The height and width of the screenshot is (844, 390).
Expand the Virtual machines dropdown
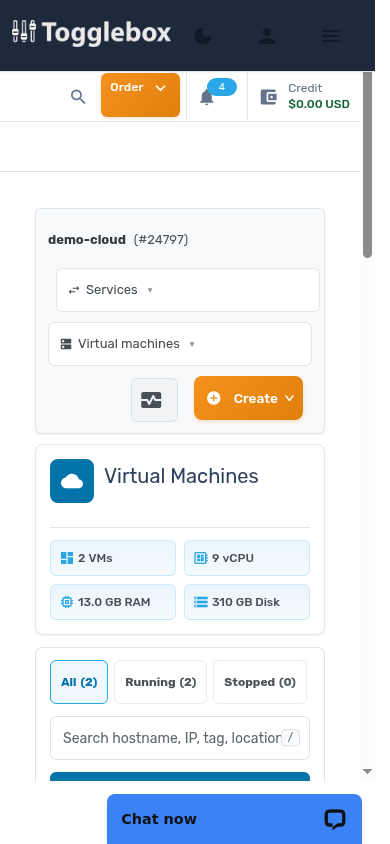(180, 344)
